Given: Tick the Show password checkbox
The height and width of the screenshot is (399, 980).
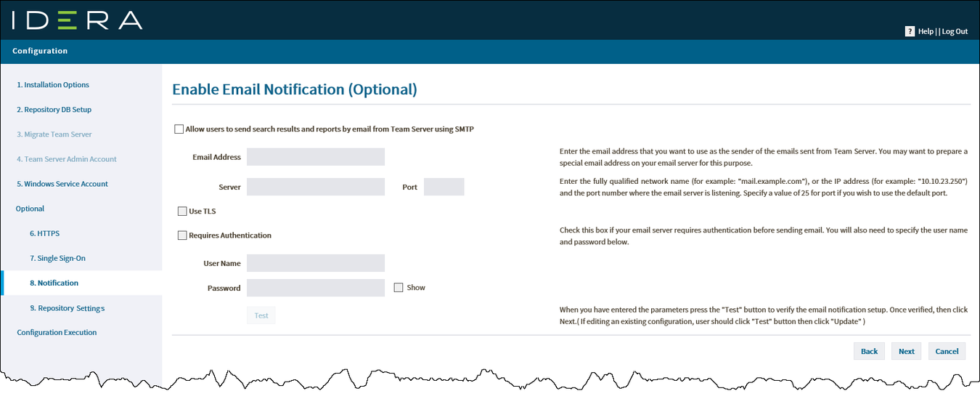Looking at the screenshot, I should [399, 288].
